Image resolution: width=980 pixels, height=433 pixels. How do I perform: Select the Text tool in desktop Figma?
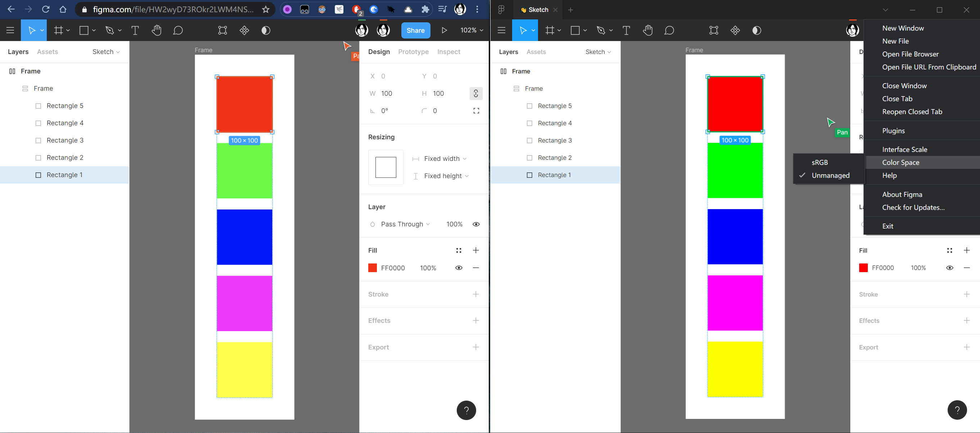626,30
